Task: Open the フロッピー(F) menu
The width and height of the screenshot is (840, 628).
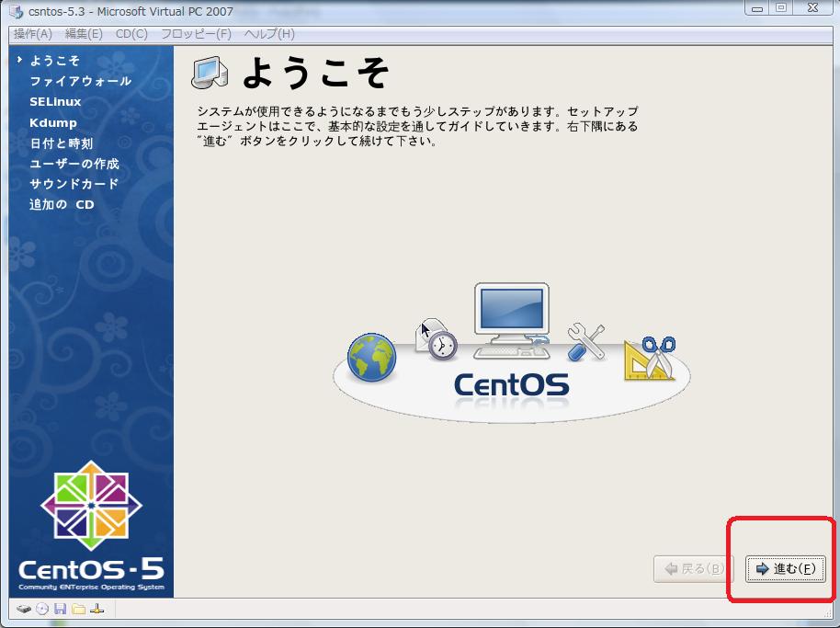Action: click(x=196, y=34)
